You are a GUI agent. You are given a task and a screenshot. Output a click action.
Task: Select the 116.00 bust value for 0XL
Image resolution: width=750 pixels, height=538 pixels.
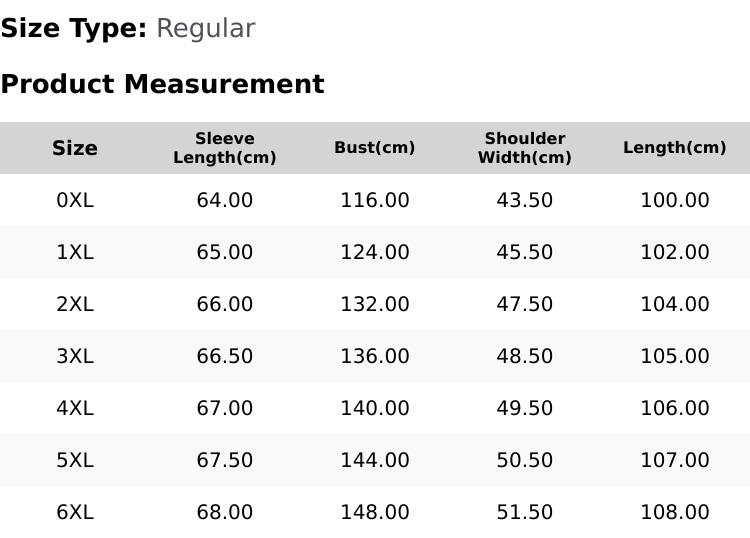375,200
